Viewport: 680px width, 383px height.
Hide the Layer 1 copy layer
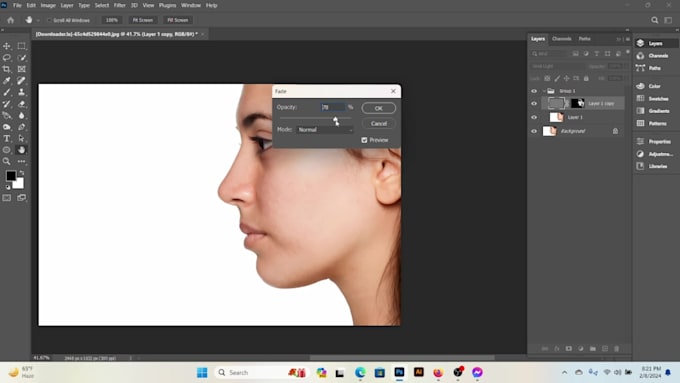534,104
